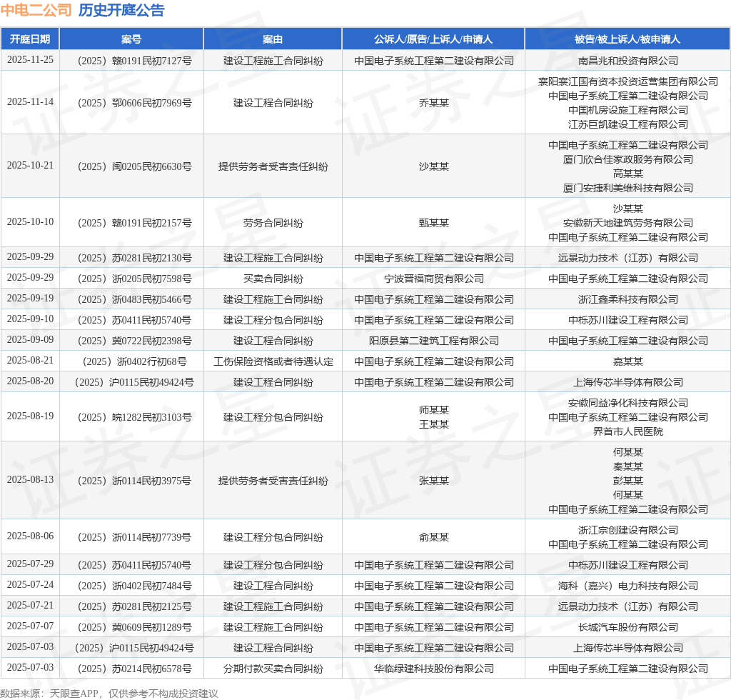Select date cell 2025-07-29
731x700 pixels.
pyautogui.click(x=30, y=564)
